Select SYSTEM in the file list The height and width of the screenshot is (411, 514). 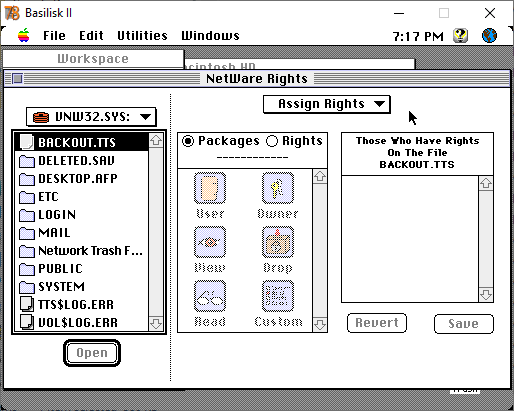pos(61,287)
